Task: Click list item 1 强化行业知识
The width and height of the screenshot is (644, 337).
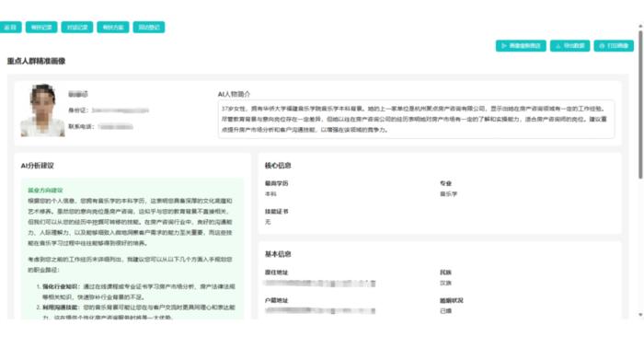Action: pyautogui.click(x=136, y=291)
